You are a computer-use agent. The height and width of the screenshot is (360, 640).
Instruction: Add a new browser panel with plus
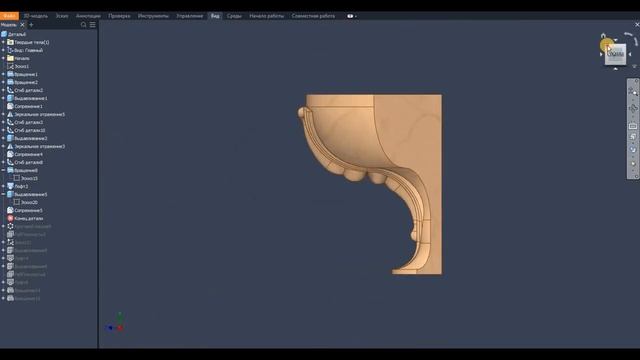[x=31, y=25]
